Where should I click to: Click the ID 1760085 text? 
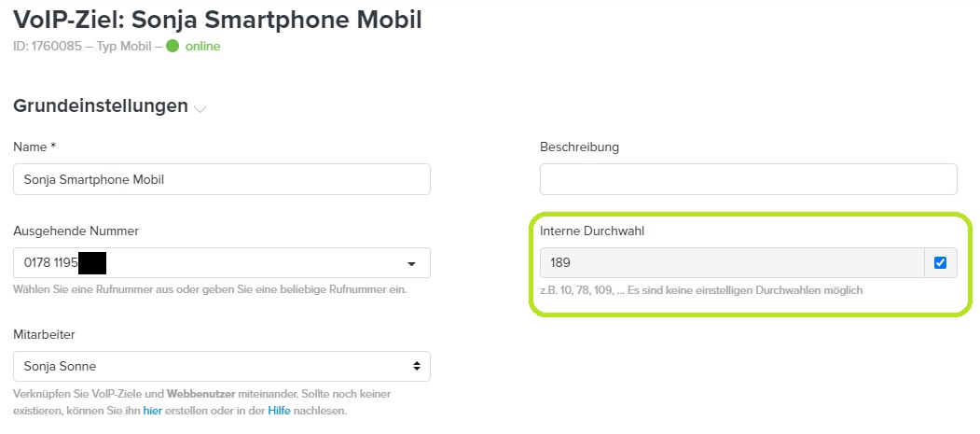pos(48,46)
